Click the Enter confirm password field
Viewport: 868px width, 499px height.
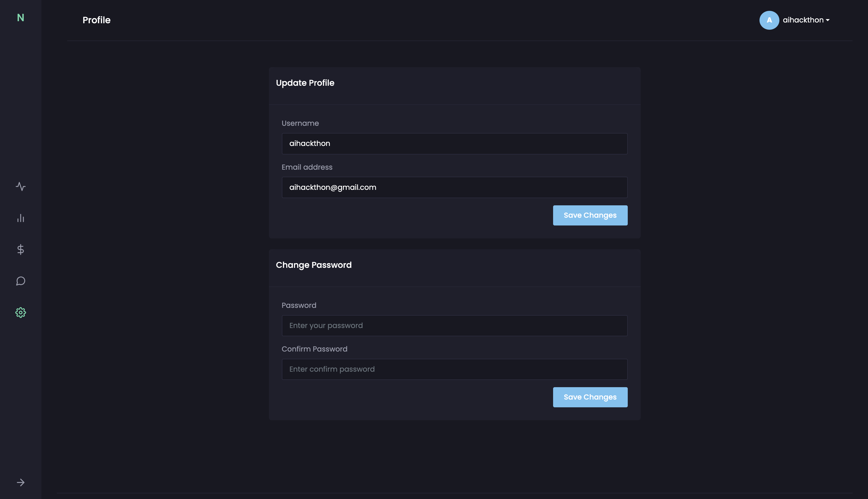(x=454, y=369)
